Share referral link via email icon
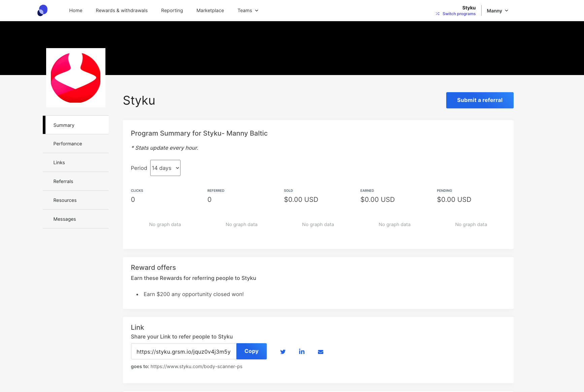 [321, 352]
